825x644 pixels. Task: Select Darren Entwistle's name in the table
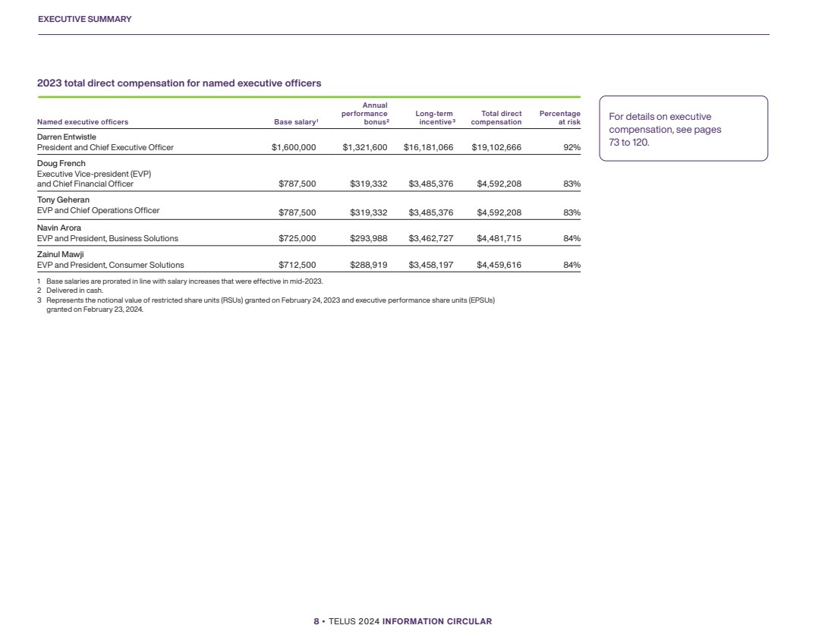[x=67, y=137]
